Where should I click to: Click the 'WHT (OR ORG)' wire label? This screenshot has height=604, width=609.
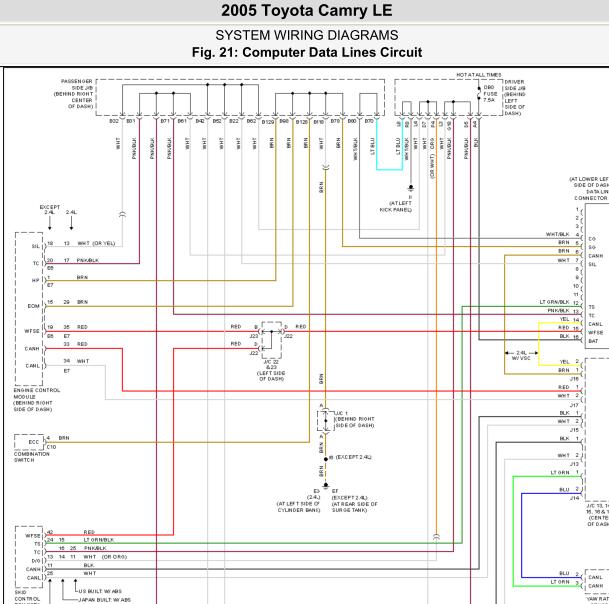[105, 557]
